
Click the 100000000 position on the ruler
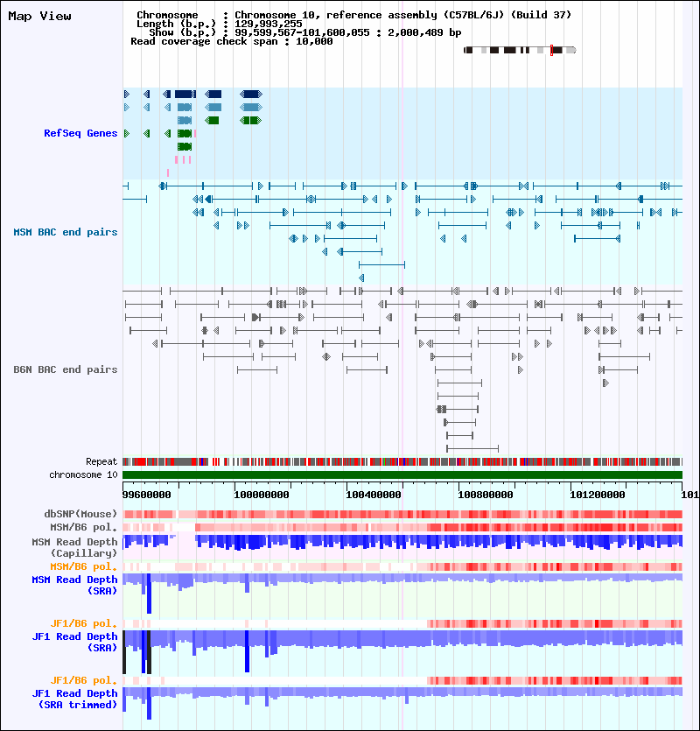click(x=262, y=495)
